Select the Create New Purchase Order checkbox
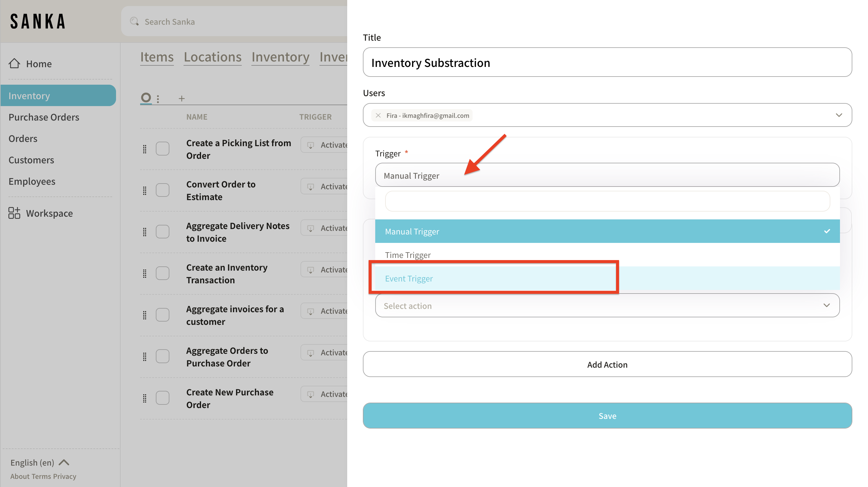 click(x=162, y=398)
